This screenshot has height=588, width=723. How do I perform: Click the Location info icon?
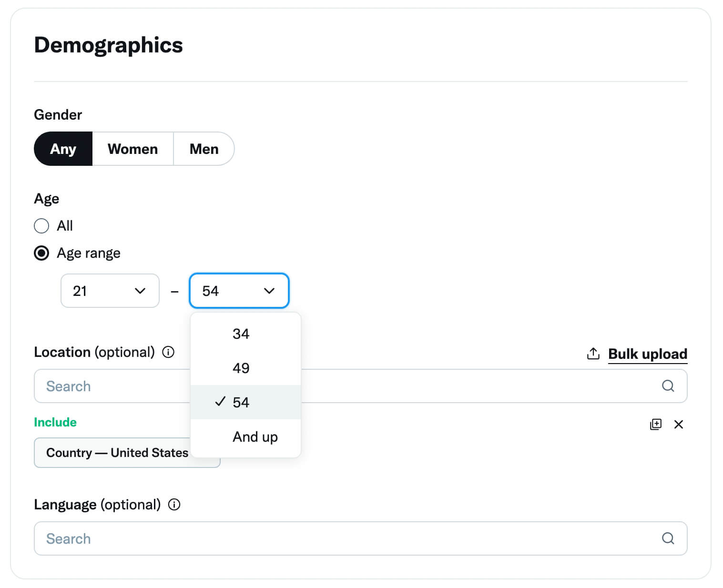coord(168,352)
